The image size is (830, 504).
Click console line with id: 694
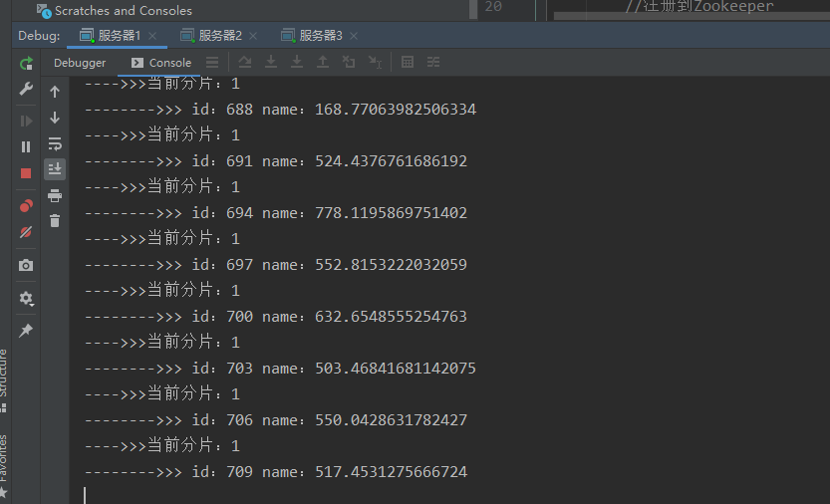click(276, 213)
